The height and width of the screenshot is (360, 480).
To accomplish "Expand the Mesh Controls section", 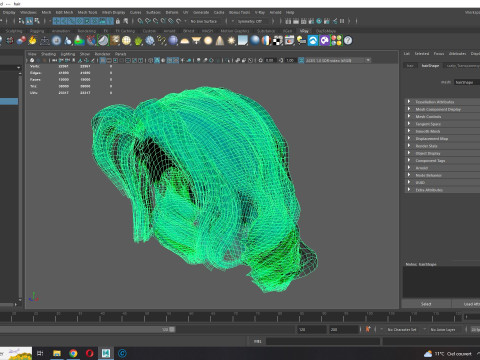I will click(442, 116).
